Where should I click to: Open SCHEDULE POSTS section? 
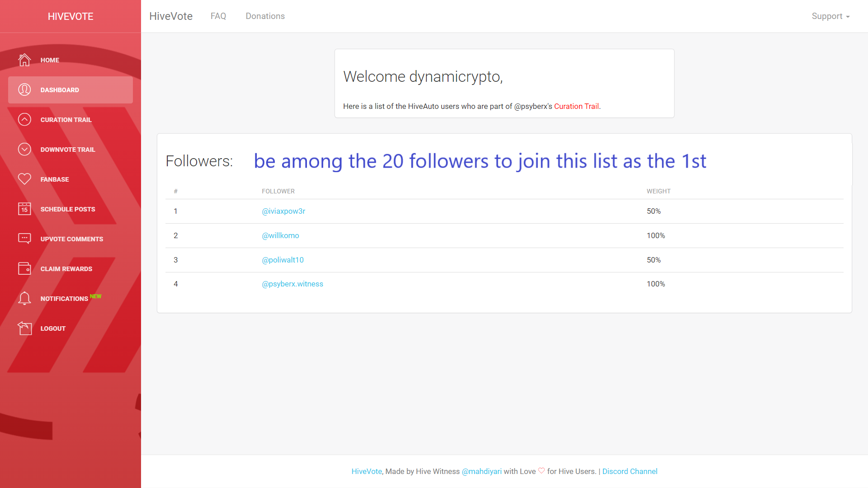click(71, 209)
